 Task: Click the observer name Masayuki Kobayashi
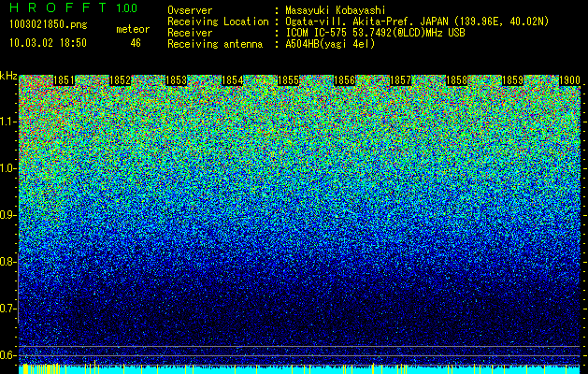coord(336,10)
